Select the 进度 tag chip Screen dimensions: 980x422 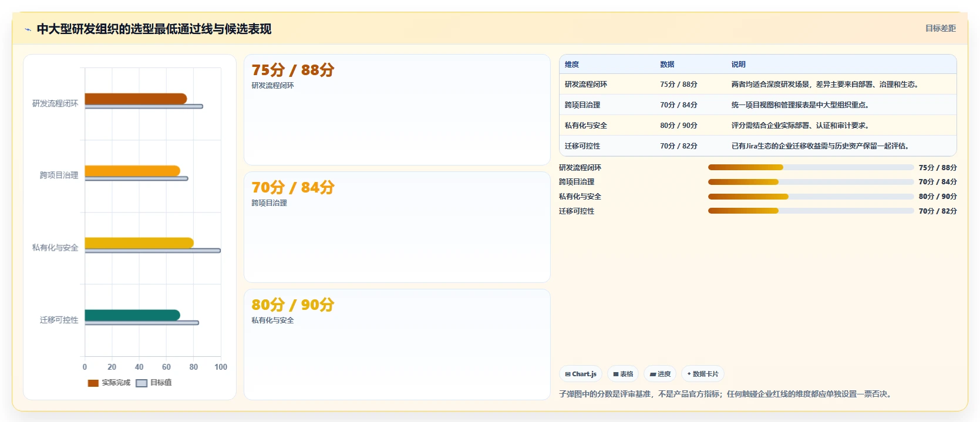coord(660,374)
